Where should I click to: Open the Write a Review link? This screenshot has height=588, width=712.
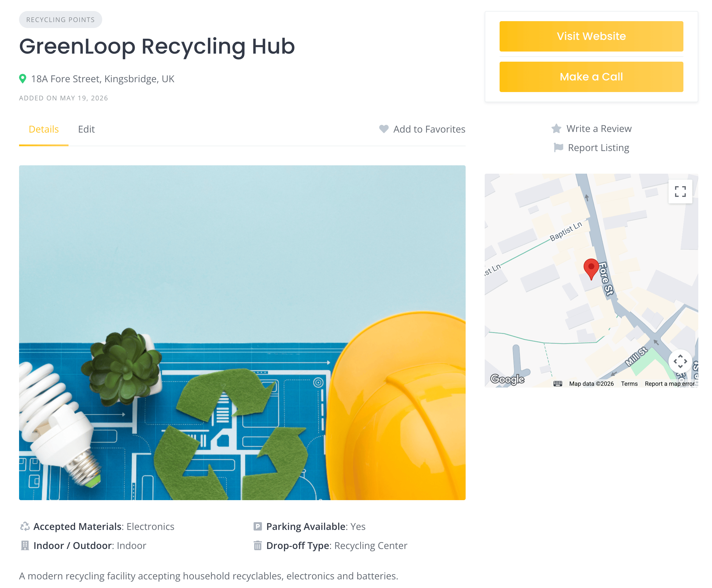tap(591, 128)
